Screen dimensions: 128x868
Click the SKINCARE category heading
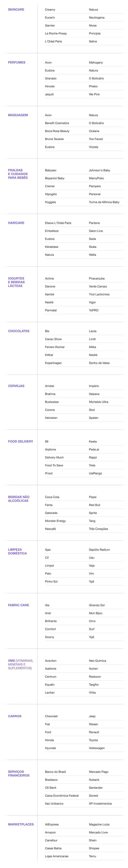point(16,9)
